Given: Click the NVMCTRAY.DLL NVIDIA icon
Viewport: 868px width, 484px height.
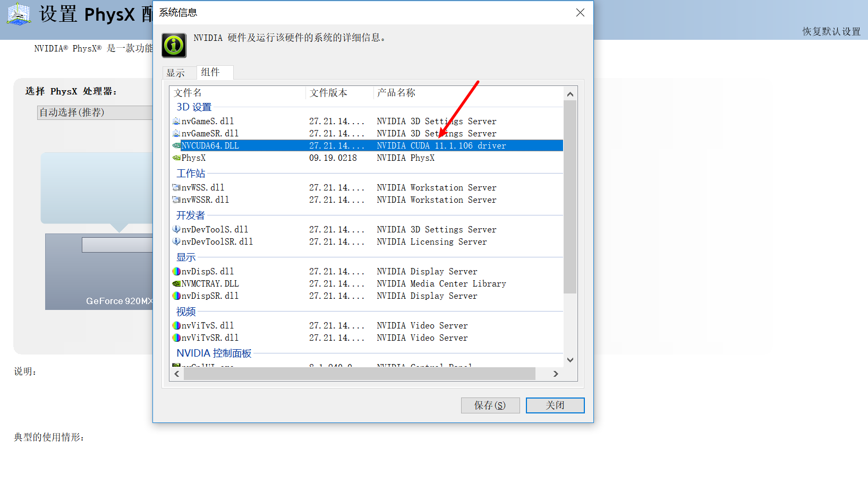Looking at the screenshot, I should 176,283.
